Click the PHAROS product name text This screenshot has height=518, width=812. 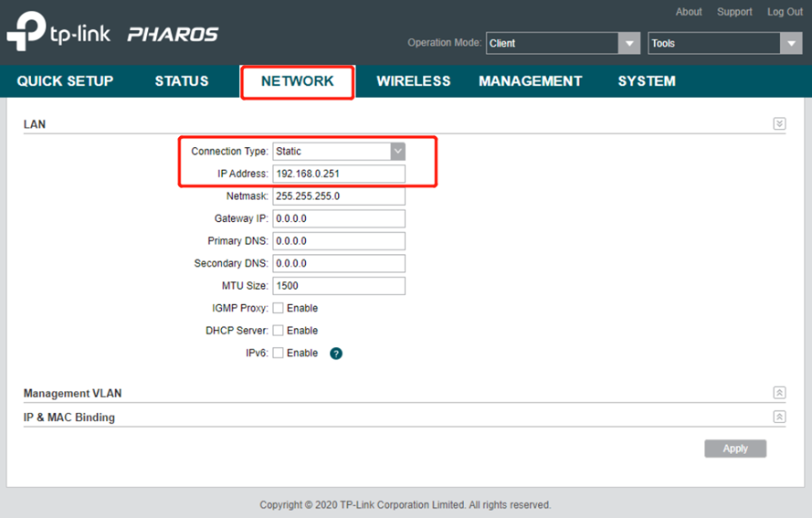173,34
